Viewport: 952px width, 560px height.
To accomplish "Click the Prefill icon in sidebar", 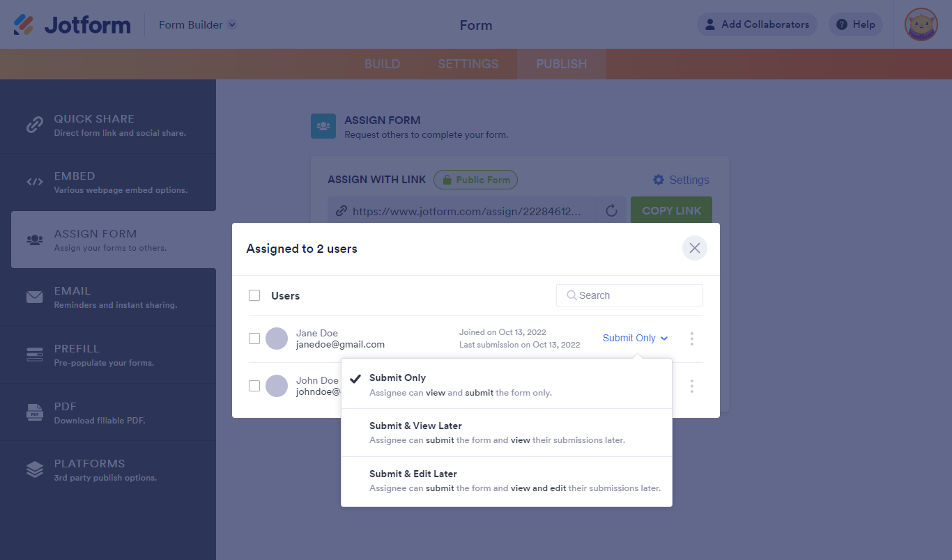I will (x=35, y=355).
